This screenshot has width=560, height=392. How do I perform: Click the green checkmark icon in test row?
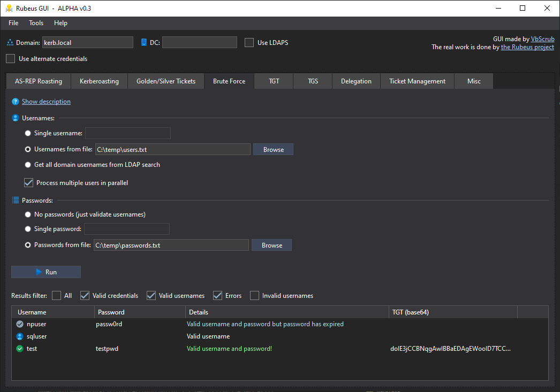[20, 349]
